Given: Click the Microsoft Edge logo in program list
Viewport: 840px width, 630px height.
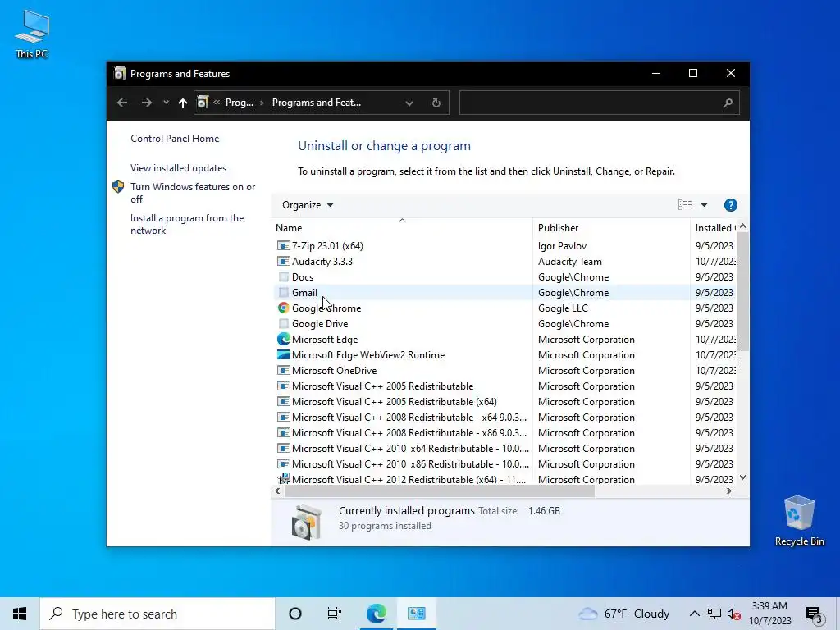Looking at the screenshot, I should 283,339.
